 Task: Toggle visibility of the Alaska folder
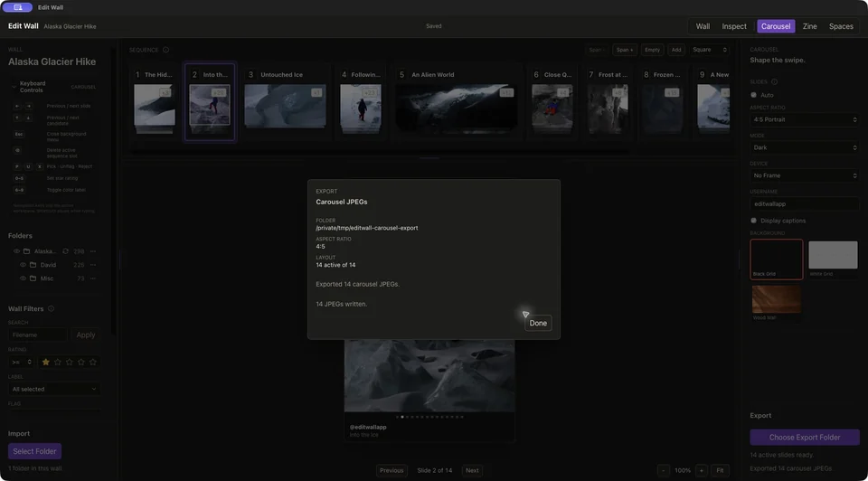pyautogui.click(x=16, y=251)
